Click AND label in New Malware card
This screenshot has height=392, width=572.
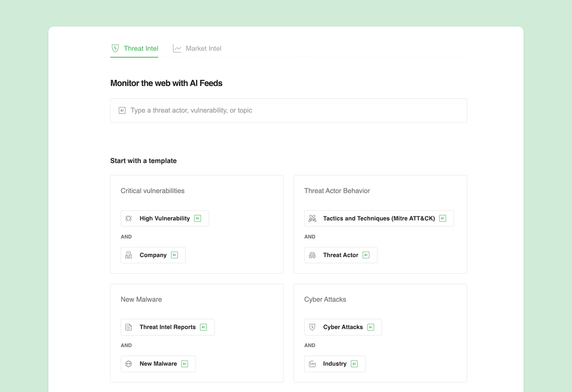126,345
